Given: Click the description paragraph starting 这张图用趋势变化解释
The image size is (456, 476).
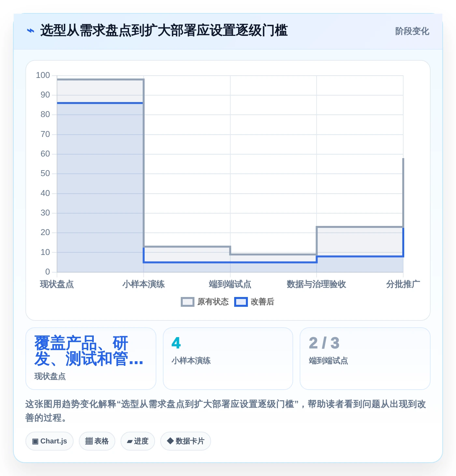Looking at the screenshot, I should (226, 411).
